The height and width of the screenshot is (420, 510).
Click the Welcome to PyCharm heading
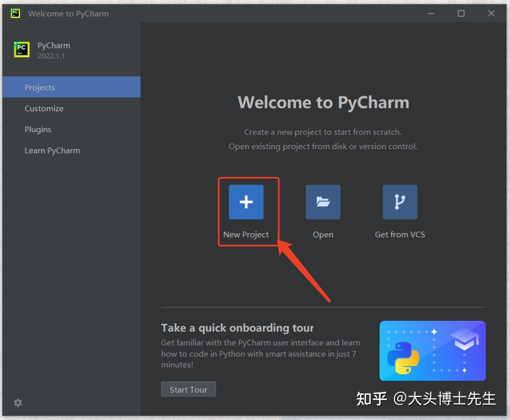(x=323, y=103)
